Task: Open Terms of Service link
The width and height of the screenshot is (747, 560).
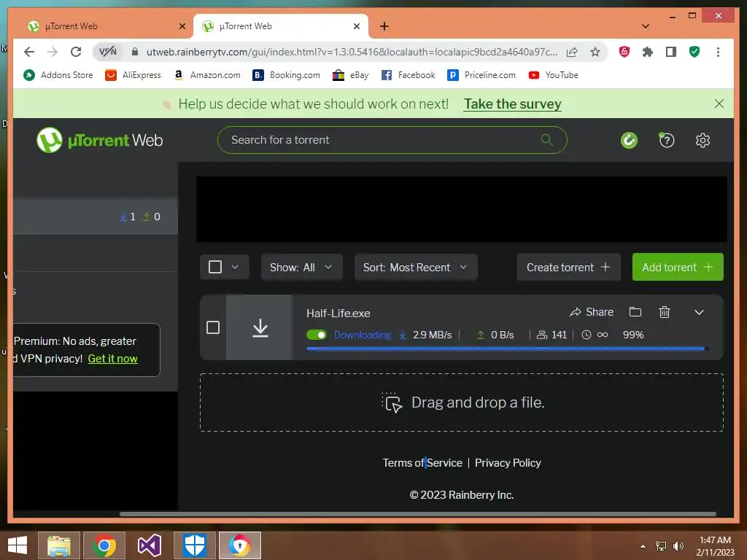Action: point(422,463)
